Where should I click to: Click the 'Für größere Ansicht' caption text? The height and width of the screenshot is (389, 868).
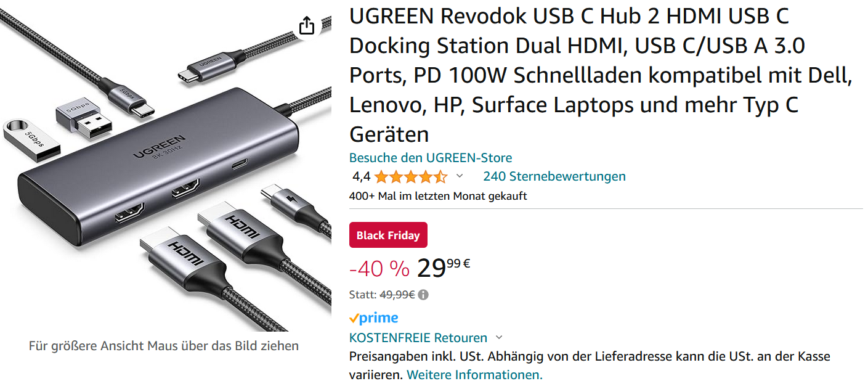coord(164,346)
